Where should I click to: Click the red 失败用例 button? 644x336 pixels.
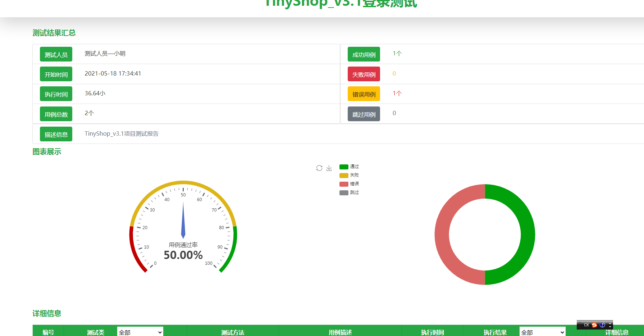[364, 74]
